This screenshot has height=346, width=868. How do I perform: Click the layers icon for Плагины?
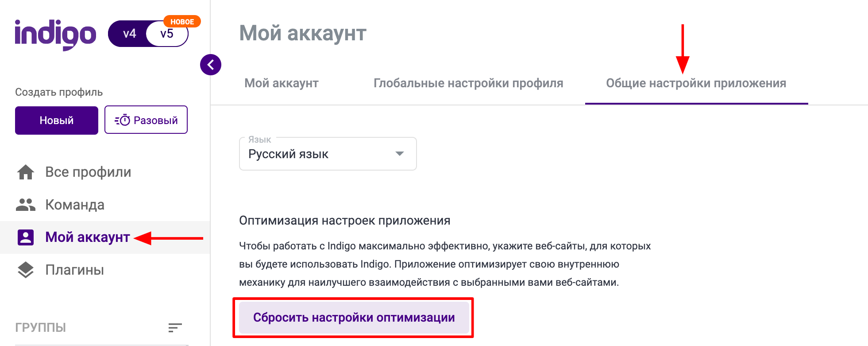point(26,270)
